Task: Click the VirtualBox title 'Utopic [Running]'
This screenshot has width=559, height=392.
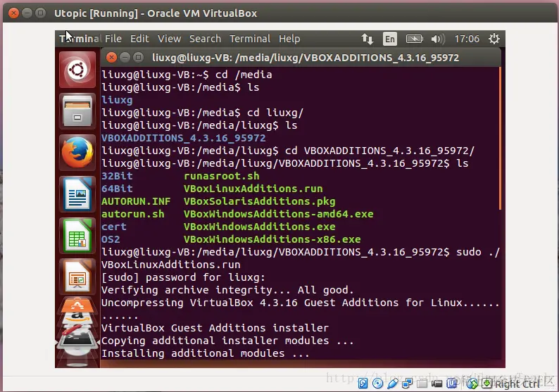Action: pyautogui.click(x=96, y=13)
